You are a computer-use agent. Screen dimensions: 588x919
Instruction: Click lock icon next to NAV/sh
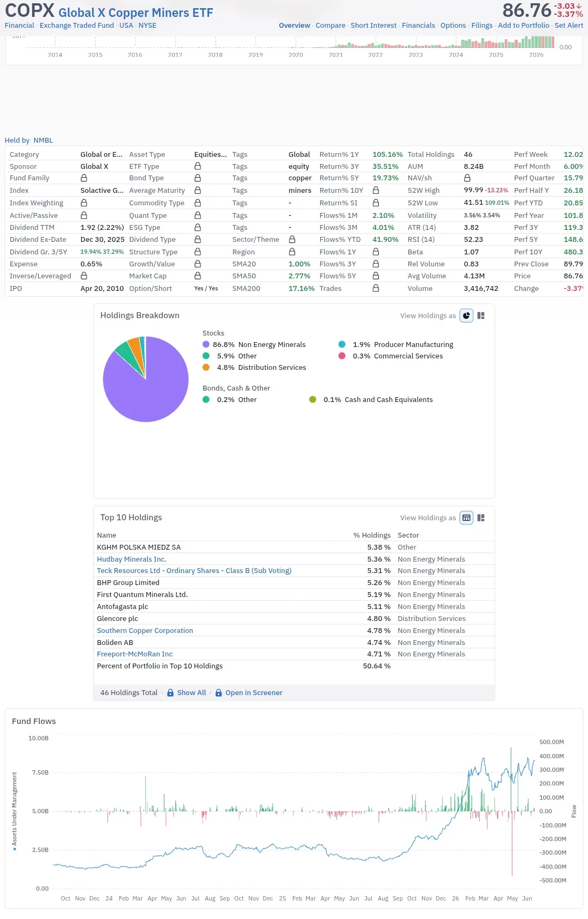(x=467, y=178)
